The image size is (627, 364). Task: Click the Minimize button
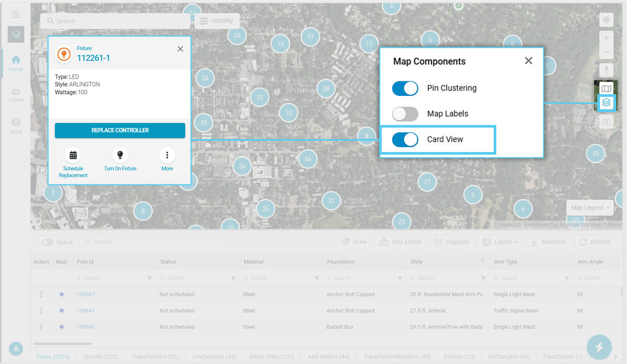tap(548, 242)
